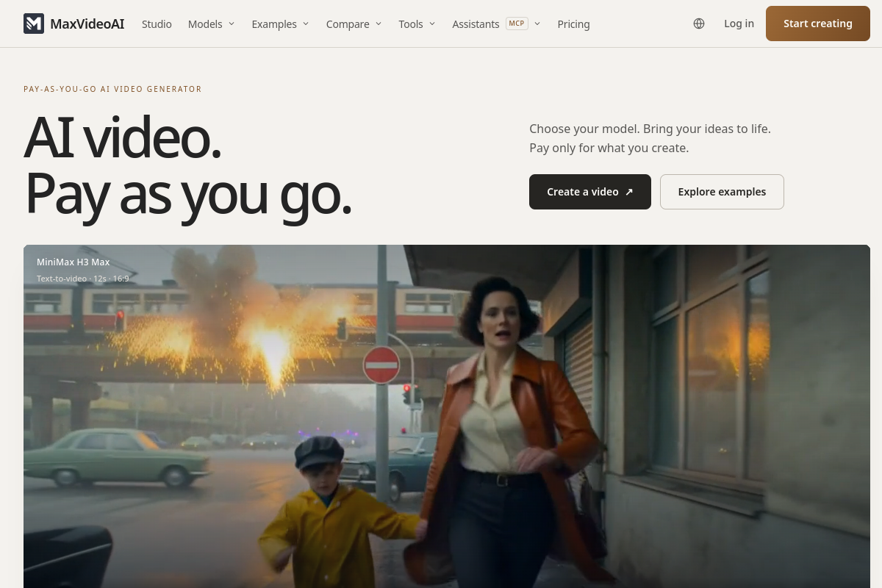882x588 pixels.
Task: Click the Tools menu label
Action: point(411,24)
